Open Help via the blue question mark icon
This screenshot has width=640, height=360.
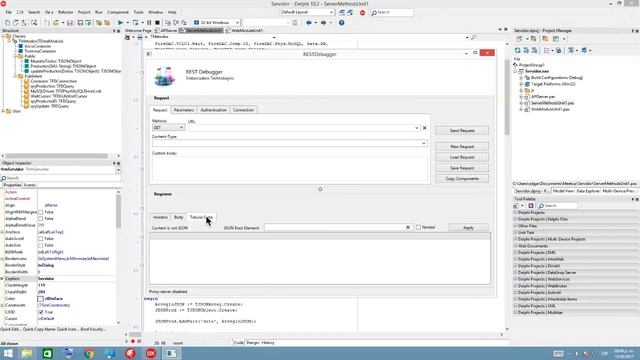(342, 23)
